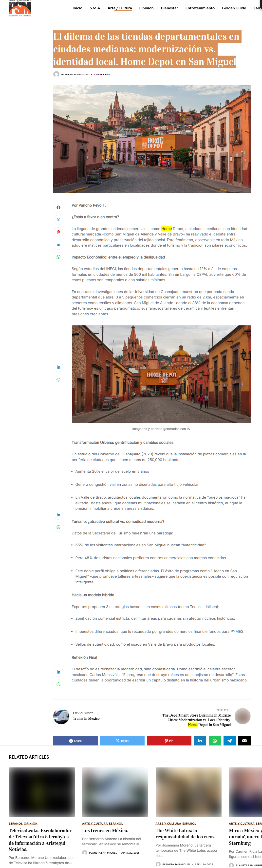Click the Planeta San Miguel site logo
Viewport: 262px width, 868px height.
click(x=20, y=8)
